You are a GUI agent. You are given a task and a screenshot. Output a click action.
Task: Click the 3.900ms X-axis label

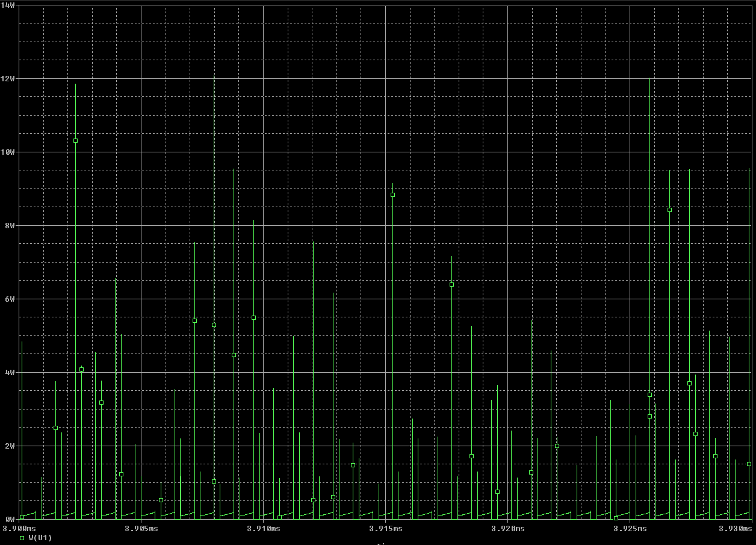(x=20, y=528)
